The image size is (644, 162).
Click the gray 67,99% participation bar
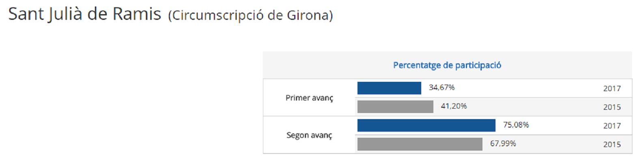(x=420, y=144)
